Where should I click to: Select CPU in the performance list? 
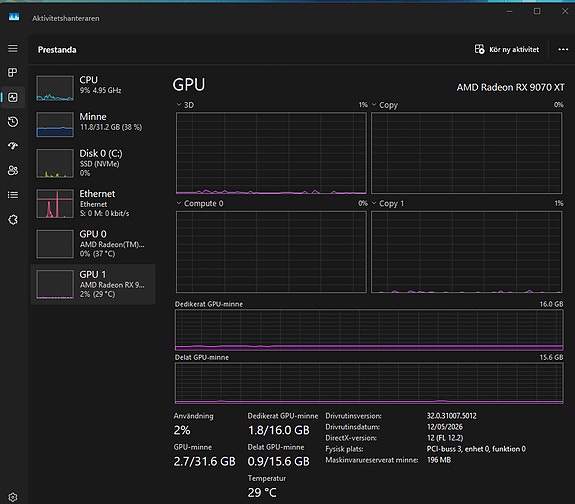coord(93,88)
